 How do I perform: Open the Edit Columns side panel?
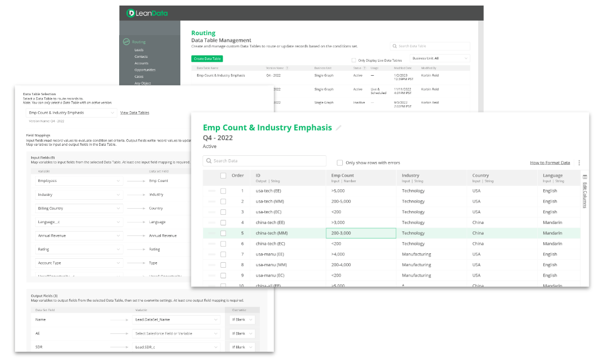coord(584,191)
